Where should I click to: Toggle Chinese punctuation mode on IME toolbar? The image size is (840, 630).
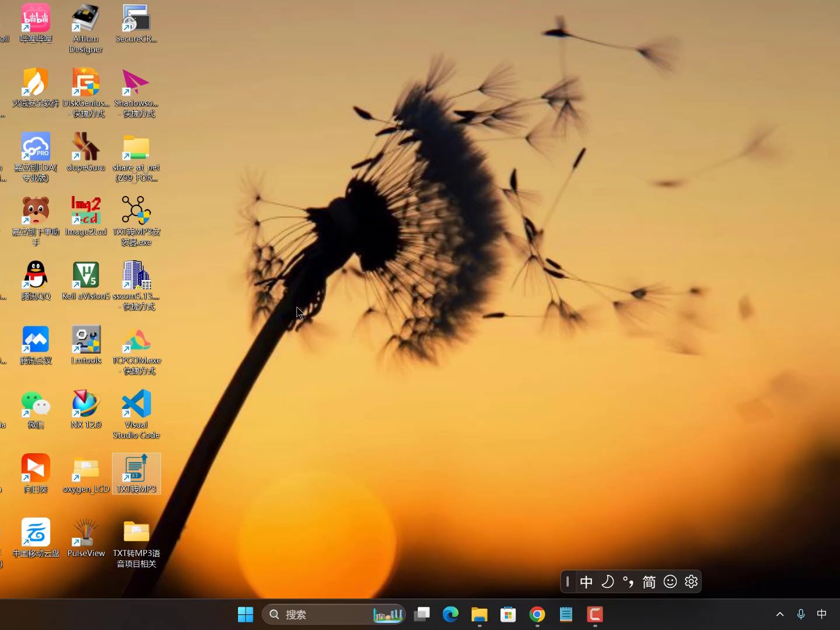628,582
